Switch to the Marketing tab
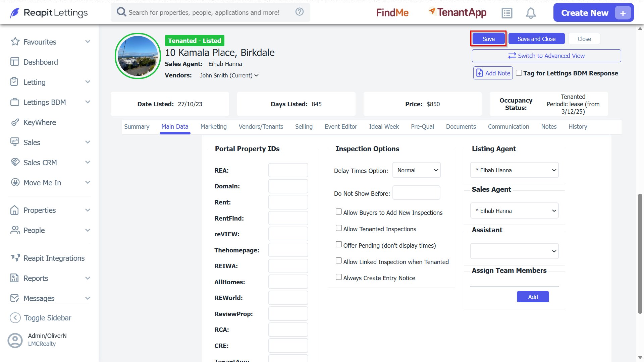Image resolution: width=644 pixels, height=362 pixels. click(213, 127)
